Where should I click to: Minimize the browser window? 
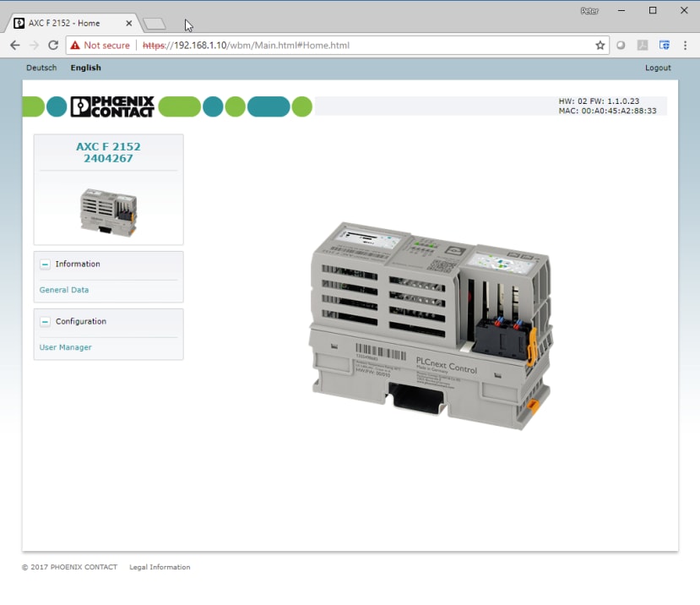click(x=621, y=10)
